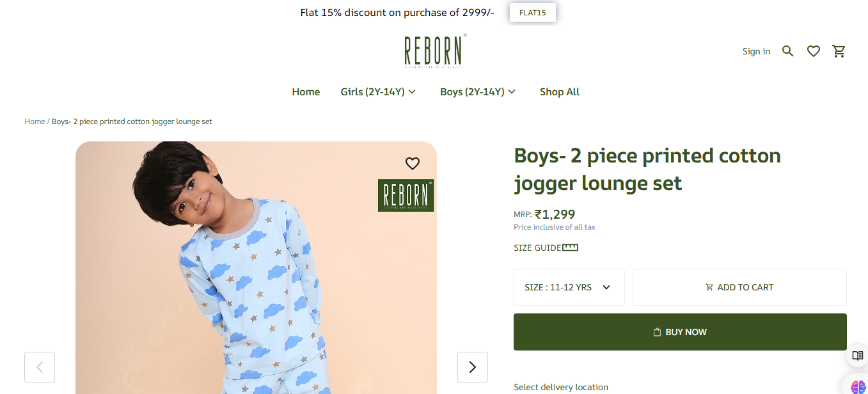Go to next product image arrow

point(472,366)
